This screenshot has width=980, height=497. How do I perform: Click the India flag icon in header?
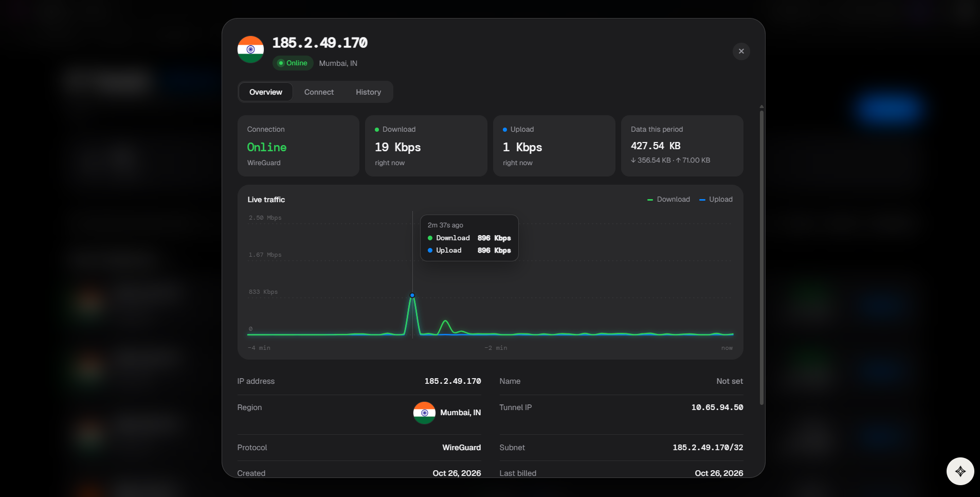click(x=250, y=49)
